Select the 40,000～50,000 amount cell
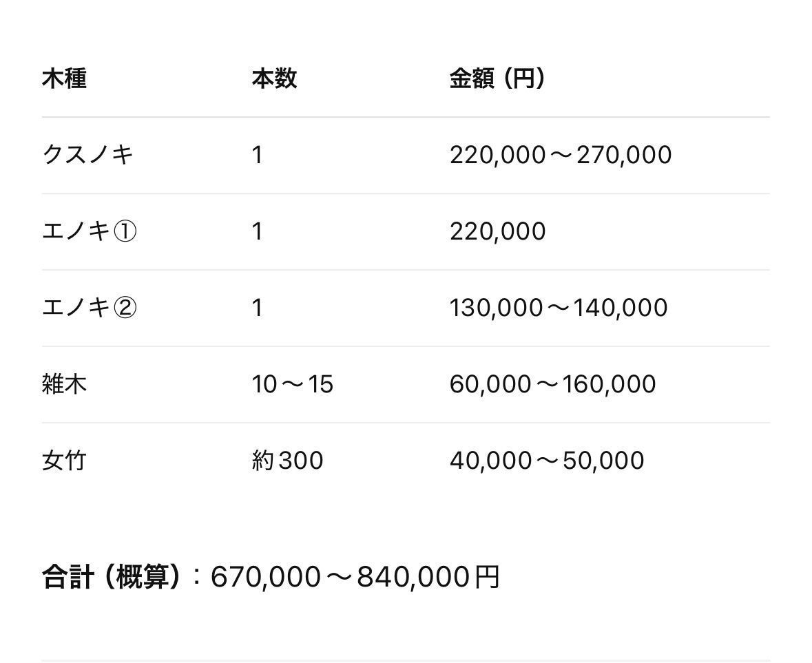This screenshot has height=663, width=812. [547, 461]
